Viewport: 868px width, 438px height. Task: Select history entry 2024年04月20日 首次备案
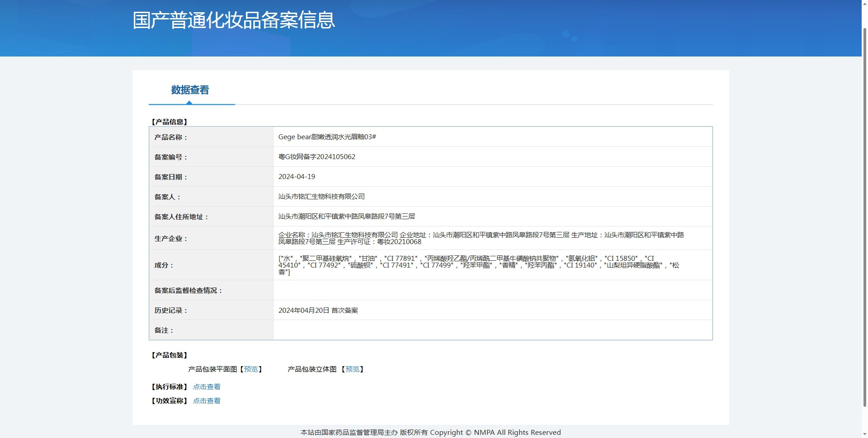(x=318, y=311)
